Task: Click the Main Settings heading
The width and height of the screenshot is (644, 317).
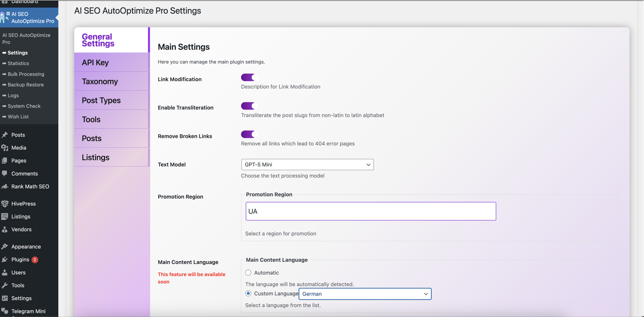Action: (x=184, y=47)
